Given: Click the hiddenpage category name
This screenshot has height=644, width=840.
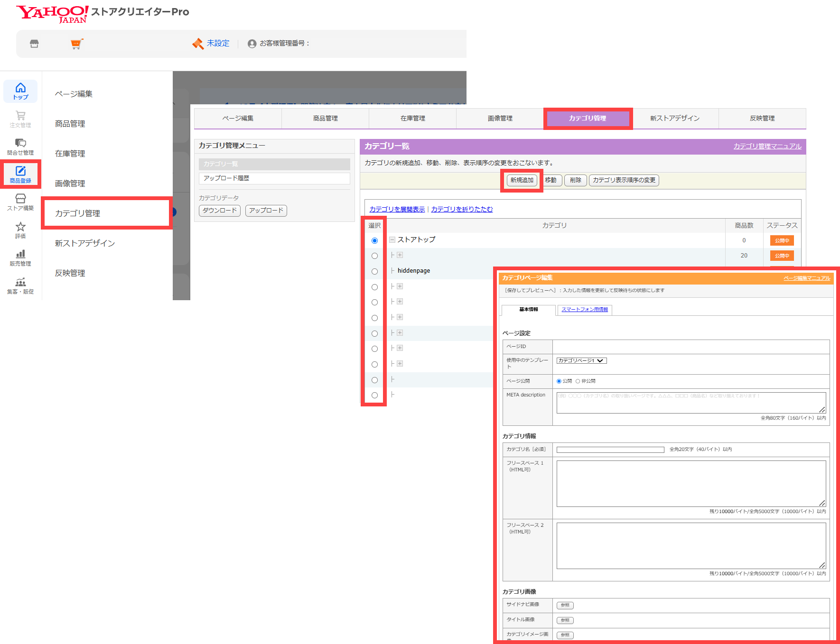Looking at the screenshot, I should coord(414,271).
